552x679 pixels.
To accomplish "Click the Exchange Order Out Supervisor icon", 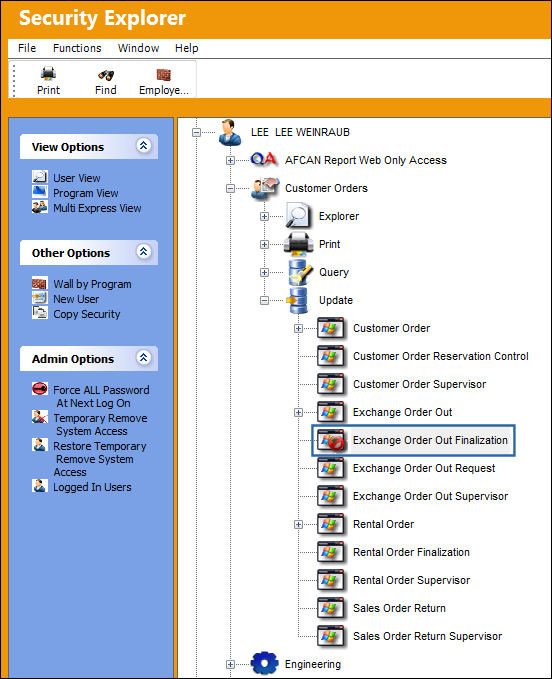I will [331, 496].
